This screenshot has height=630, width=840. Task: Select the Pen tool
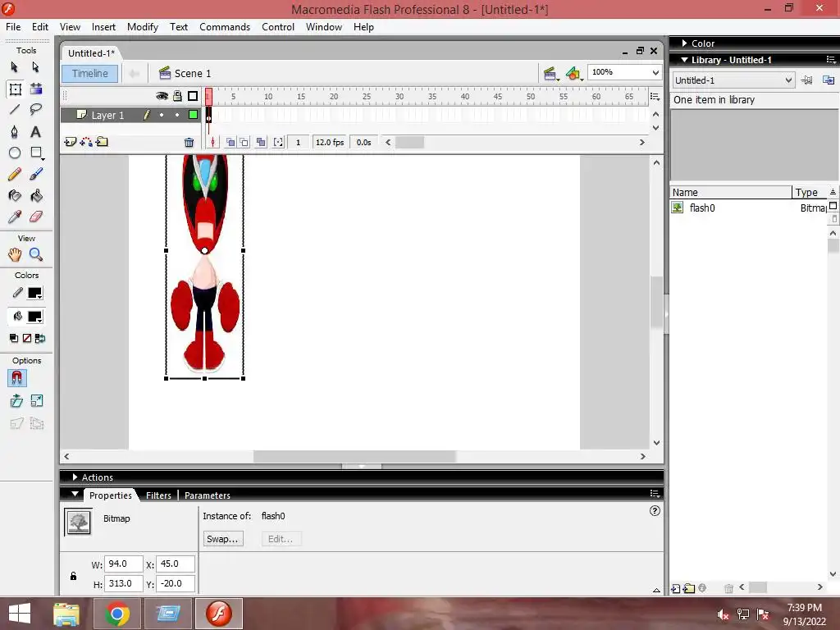coord(15,131)
